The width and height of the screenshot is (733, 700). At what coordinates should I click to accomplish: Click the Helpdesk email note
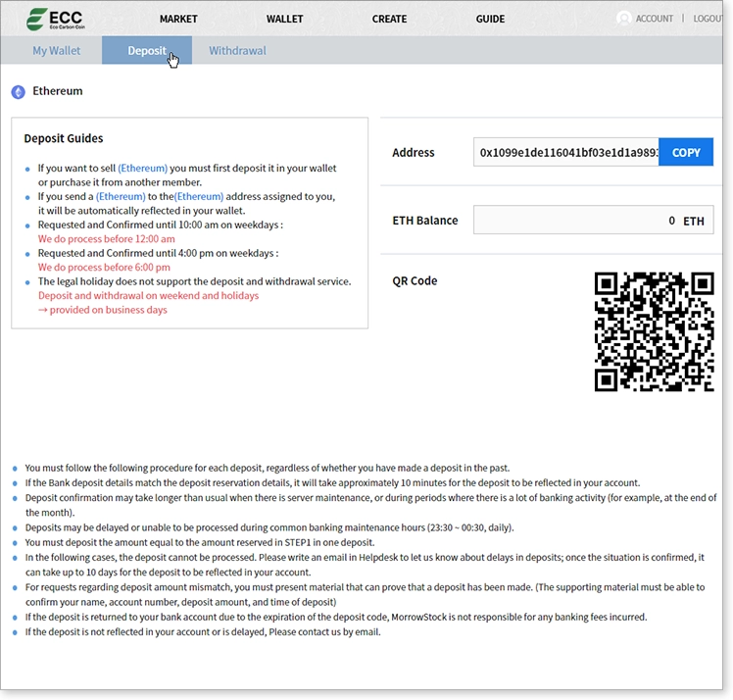coord(365,565)
